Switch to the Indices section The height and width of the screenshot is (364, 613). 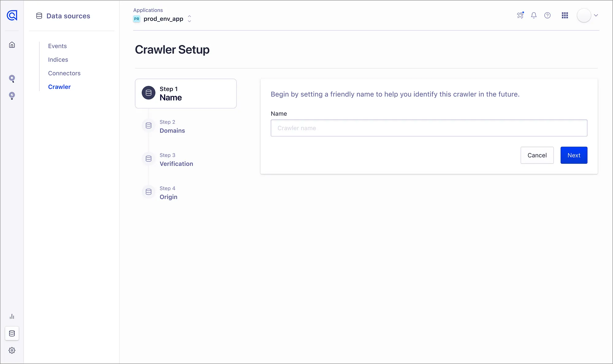(x=58, y=59)
